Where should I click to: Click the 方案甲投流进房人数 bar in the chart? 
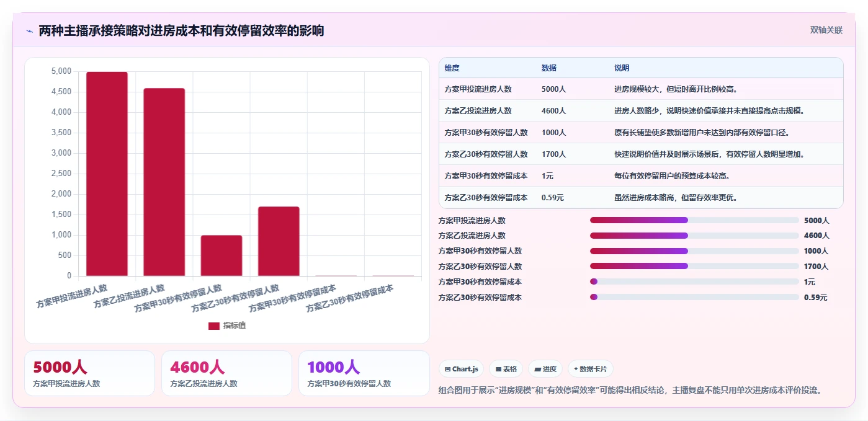point(107,174)
